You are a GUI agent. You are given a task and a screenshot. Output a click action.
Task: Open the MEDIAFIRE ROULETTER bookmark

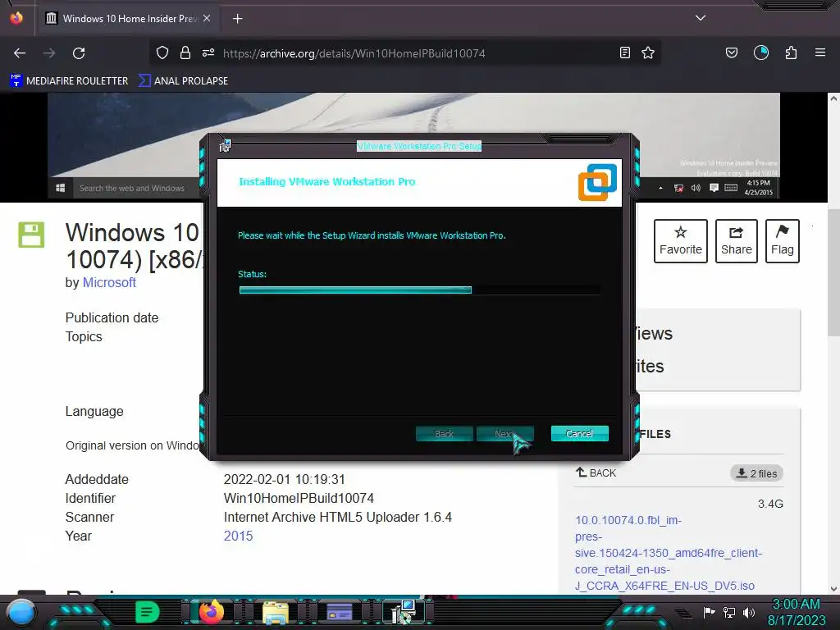(x=70, y=81)
